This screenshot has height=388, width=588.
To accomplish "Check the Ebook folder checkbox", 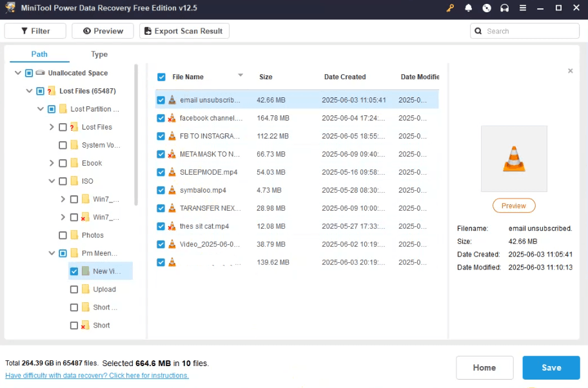I will click(x=63, y=163).
